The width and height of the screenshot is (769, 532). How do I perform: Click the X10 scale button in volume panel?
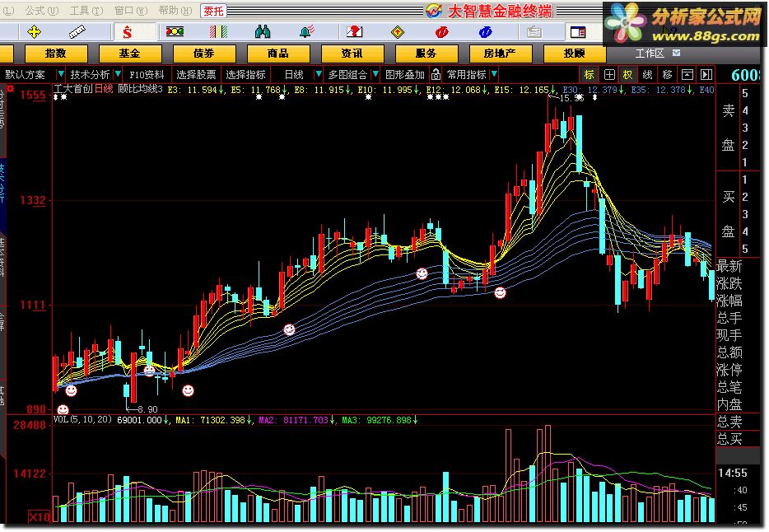point(40,517)
